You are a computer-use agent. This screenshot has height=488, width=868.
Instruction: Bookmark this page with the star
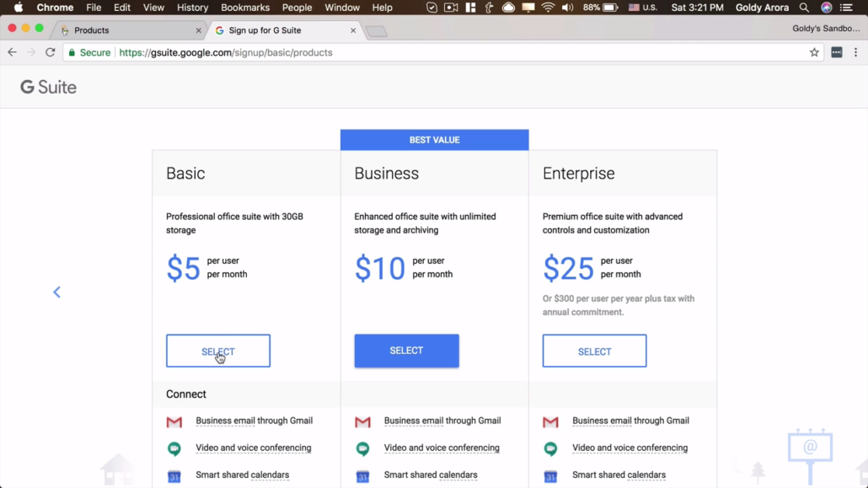pyautogui.click(x=814, y=52)
